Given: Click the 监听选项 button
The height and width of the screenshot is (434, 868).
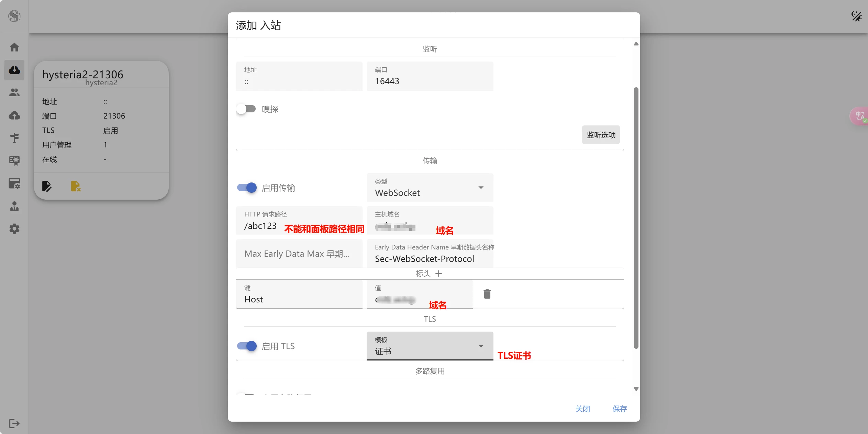Looking at the screenshot, I should [601, 135].
